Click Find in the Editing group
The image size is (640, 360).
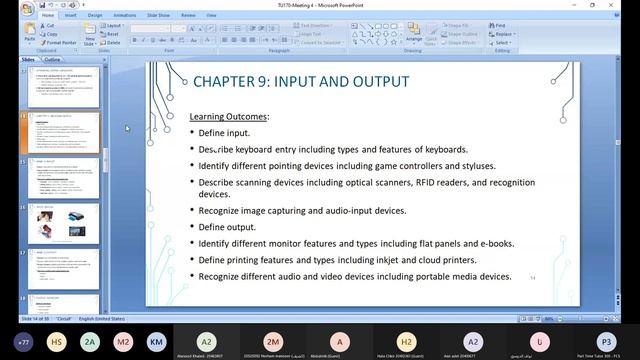(497, 26)
